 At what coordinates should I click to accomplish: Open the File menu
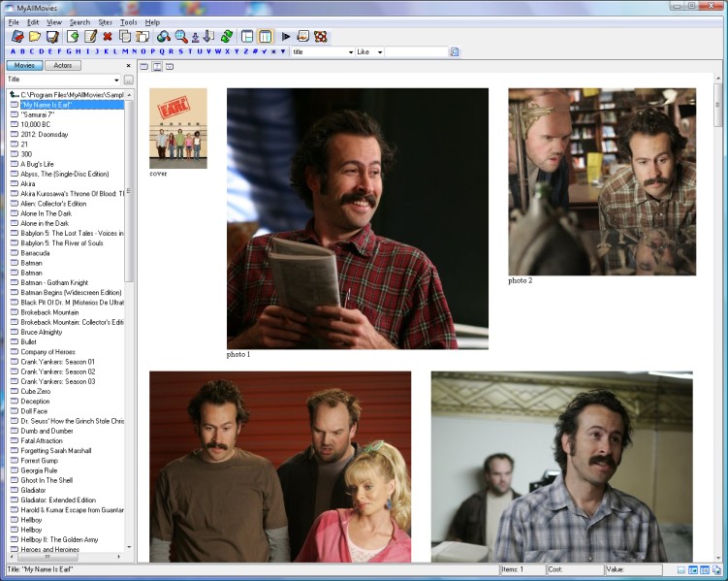click(14, 22)
